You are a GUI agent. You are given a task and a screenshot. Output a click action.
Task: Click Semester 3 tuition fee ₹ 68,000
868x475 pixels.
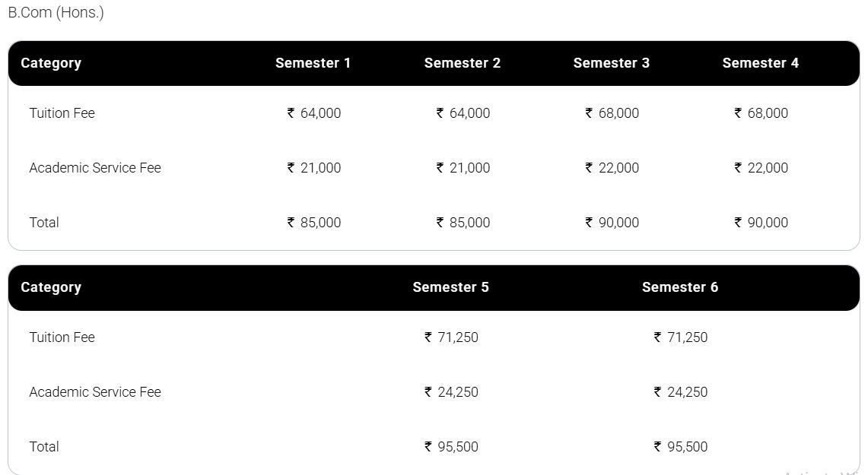[612, 113]
